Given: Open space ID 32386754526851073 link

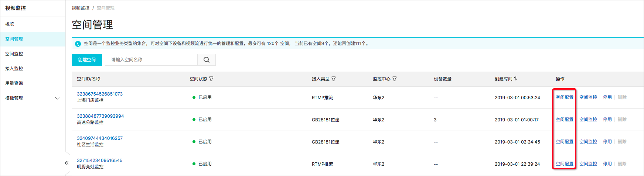Looking at the screenshot, I should (x=100, y=94).
